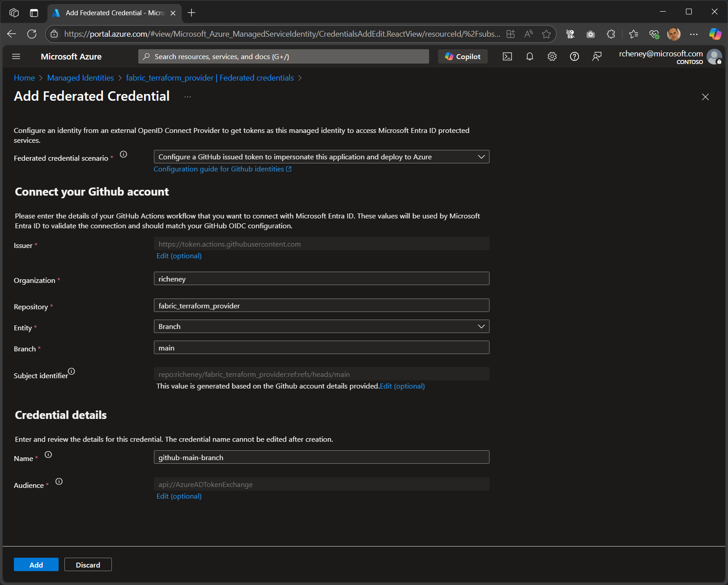Click the web capture camera icon

591,34
